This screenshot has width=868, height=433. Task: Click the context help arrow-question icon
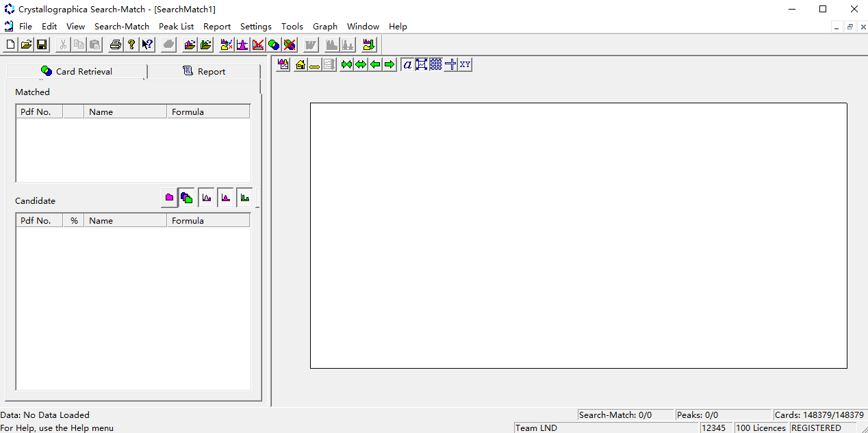pyautogui.click(x=147, y=45)
